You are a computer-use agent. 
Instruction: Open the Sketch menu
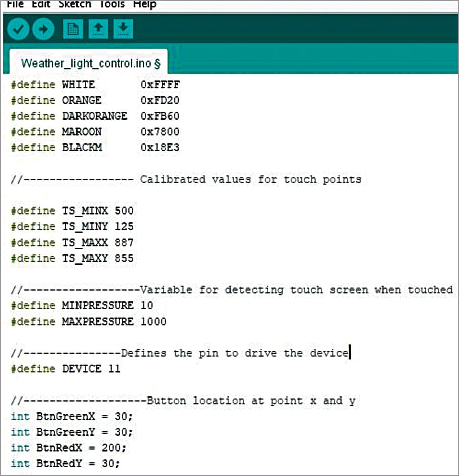(74, 5)
